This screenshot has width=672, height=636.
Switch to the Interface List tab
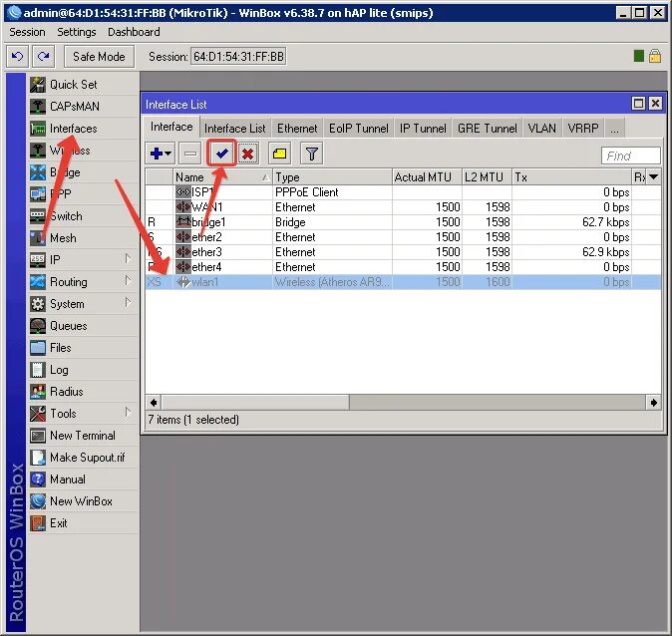[x=235, y=129]
